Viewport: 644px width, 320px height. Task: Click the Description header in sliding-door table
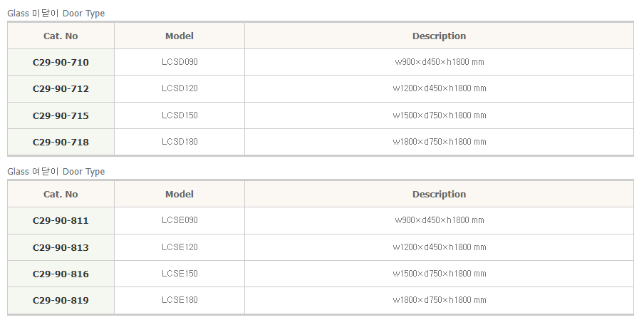tap(439, 36)
